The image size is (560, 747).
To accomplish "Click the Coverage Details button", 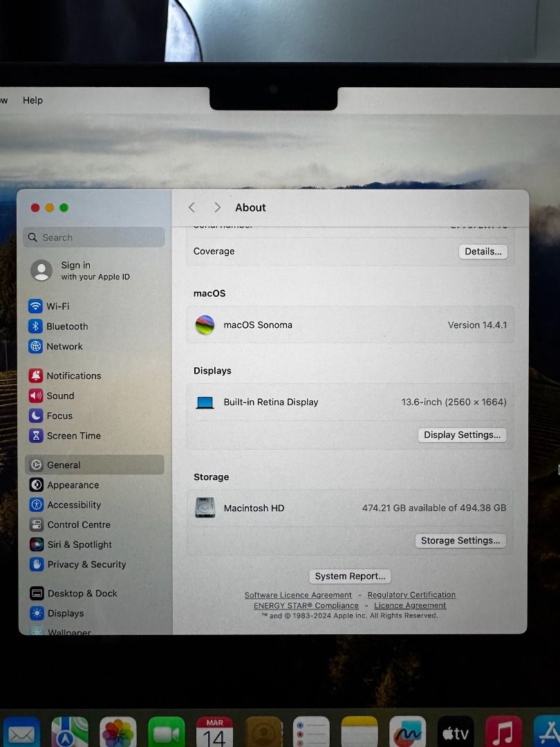I will [483, 252].
